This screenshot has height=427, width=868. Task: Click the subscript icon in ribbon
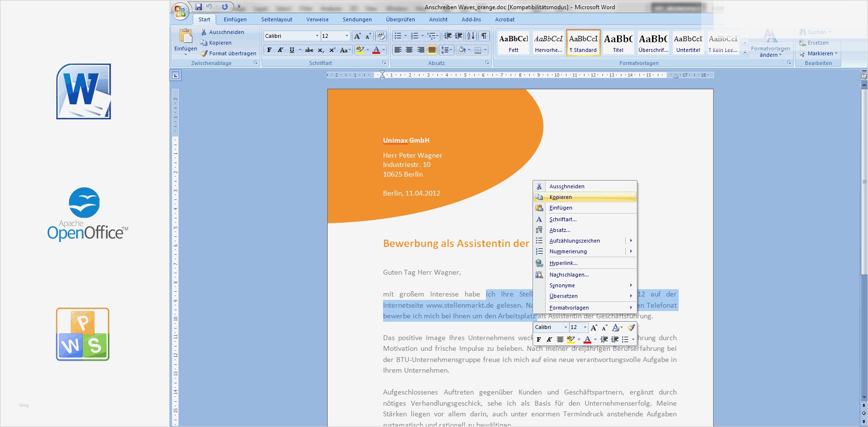[321, 50]
